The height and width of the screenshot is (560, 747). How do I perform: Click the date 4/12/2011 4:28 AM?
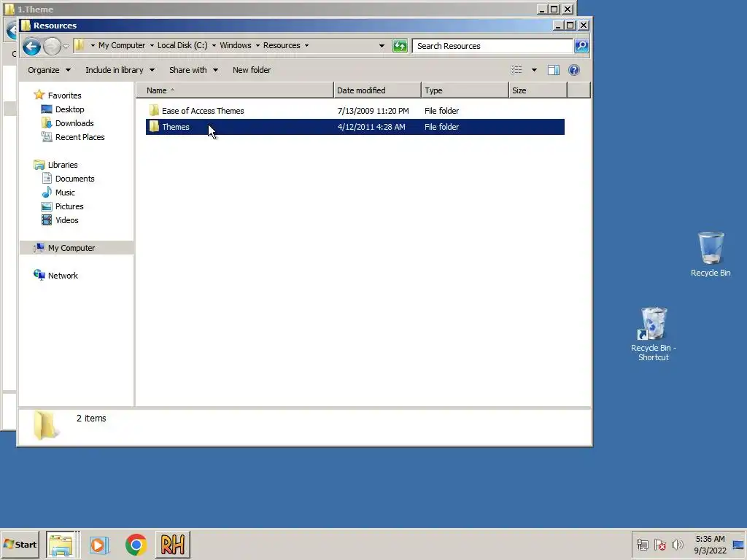[x=371, y=127]
